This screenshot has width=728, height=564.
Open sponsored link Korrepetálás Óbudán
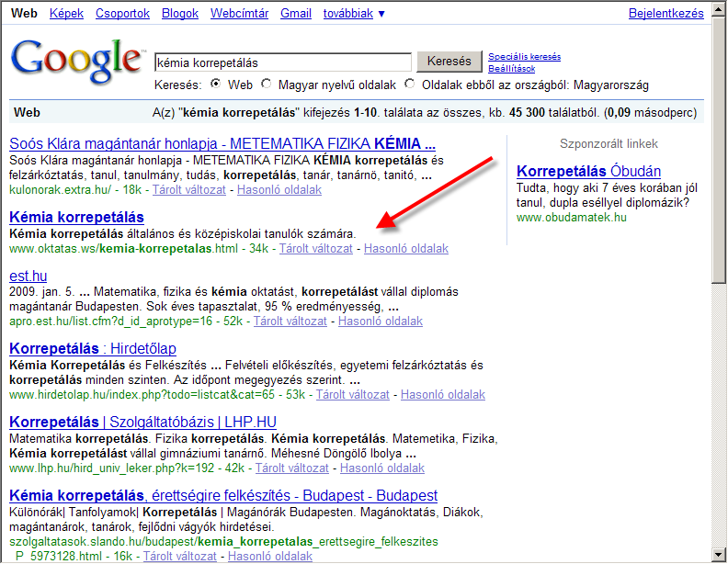pos(588,171)
